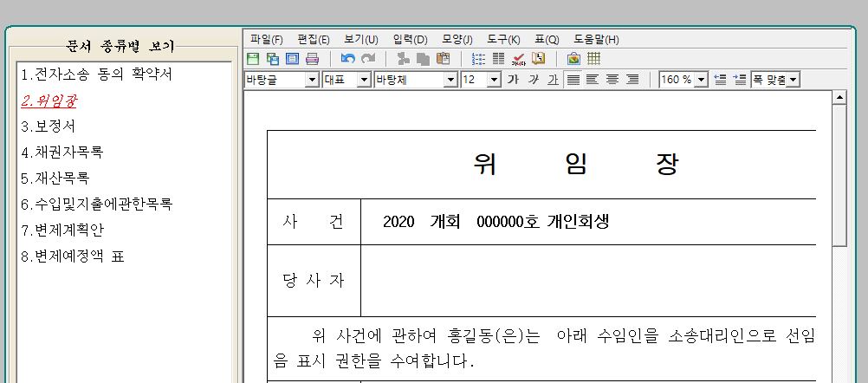Insert table with the grid icon
Viewport: 868px width, 383px height.
[x=594, y=59]
